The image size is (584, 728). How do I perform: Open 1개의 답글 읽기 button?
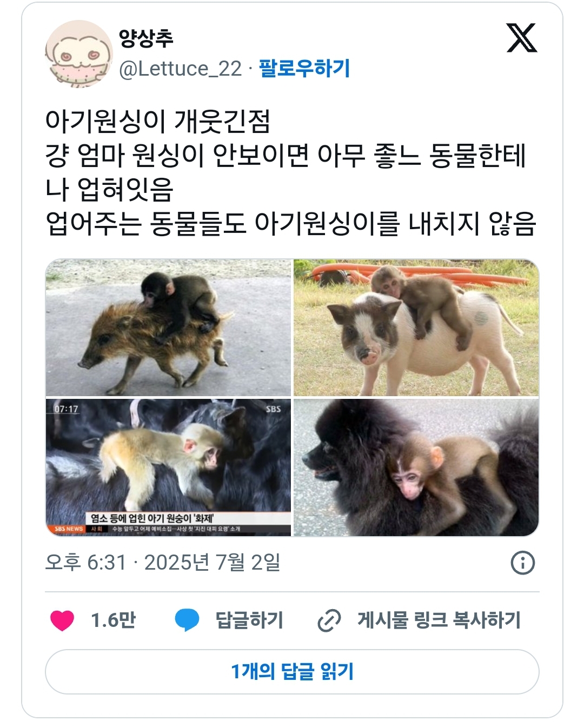[x=292, y=672]
